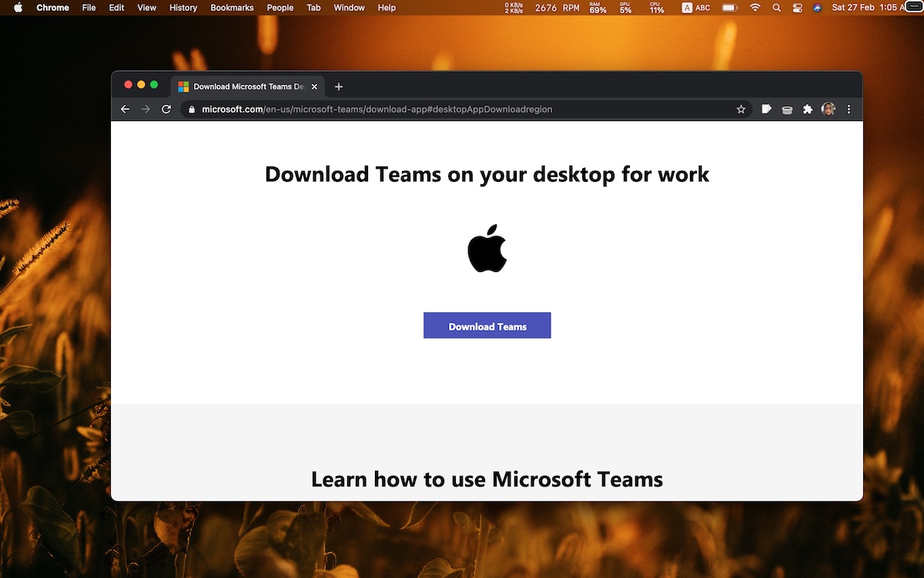Viewport: 924px width, 578px height.
Task: Select the Download Microsoft Teams tab
Action: click(247, 86)
